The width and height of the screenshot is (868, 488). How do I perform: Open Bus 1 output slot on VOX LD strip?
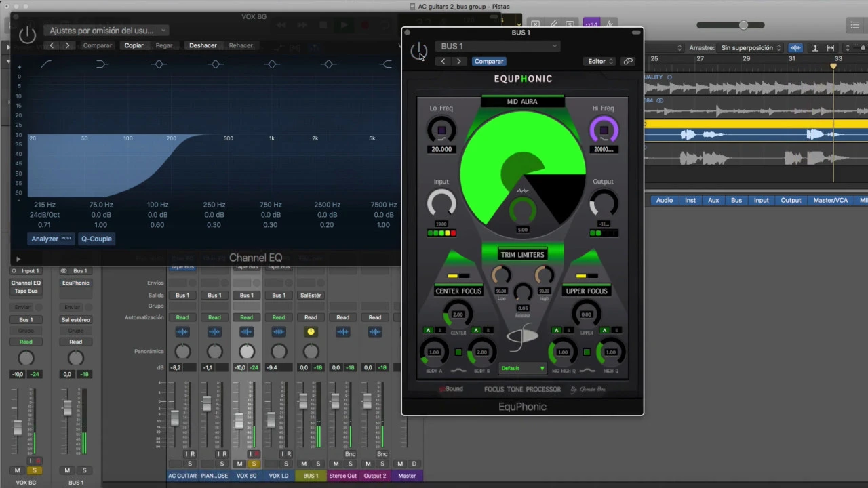(279, 296)
